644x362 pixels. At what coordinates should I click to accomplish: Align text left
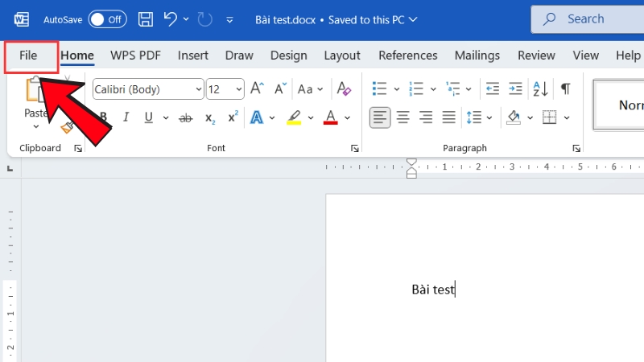tap(379, 117)
